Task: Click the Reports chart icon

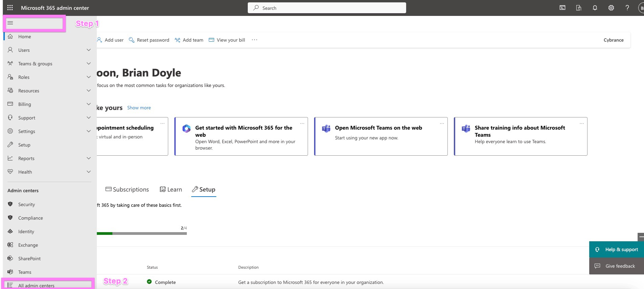Action: point(10,158)
